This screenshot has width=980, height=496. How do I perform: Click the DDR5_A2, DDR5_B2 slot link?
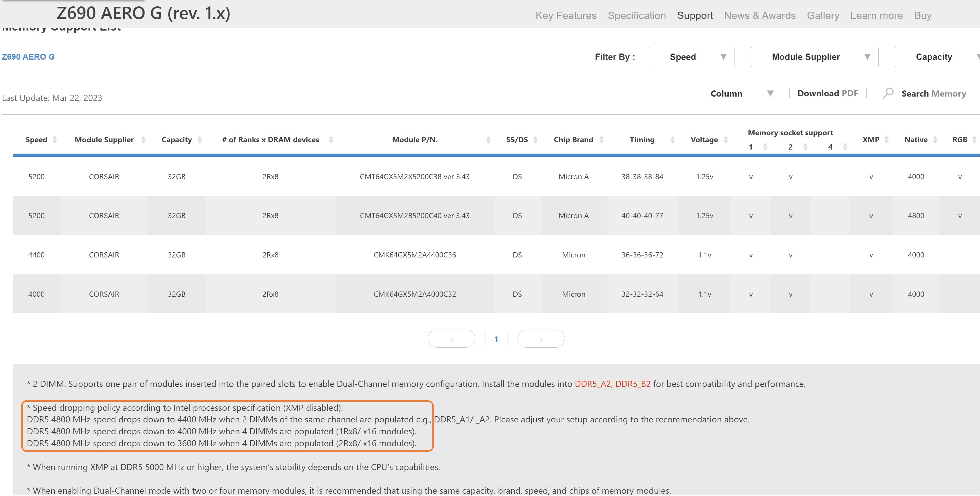[x=612, y=384]
